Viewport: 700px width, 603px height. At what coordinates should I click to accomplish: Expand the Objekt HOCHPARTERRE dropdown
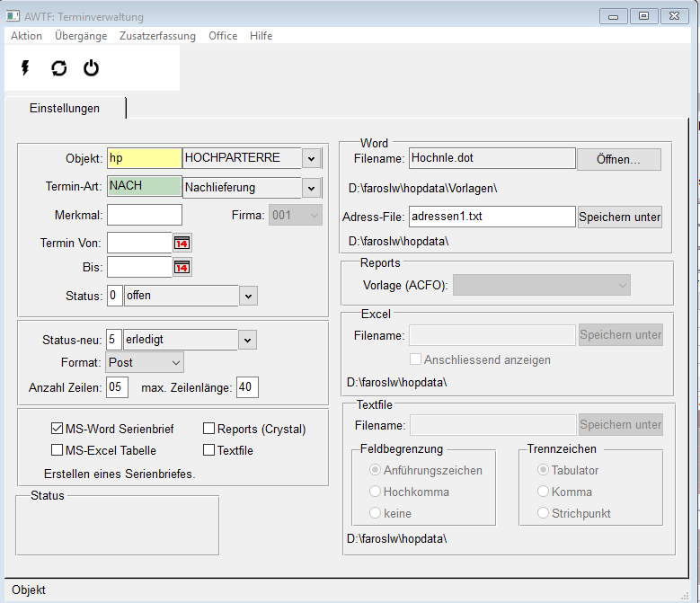[311, 159]
